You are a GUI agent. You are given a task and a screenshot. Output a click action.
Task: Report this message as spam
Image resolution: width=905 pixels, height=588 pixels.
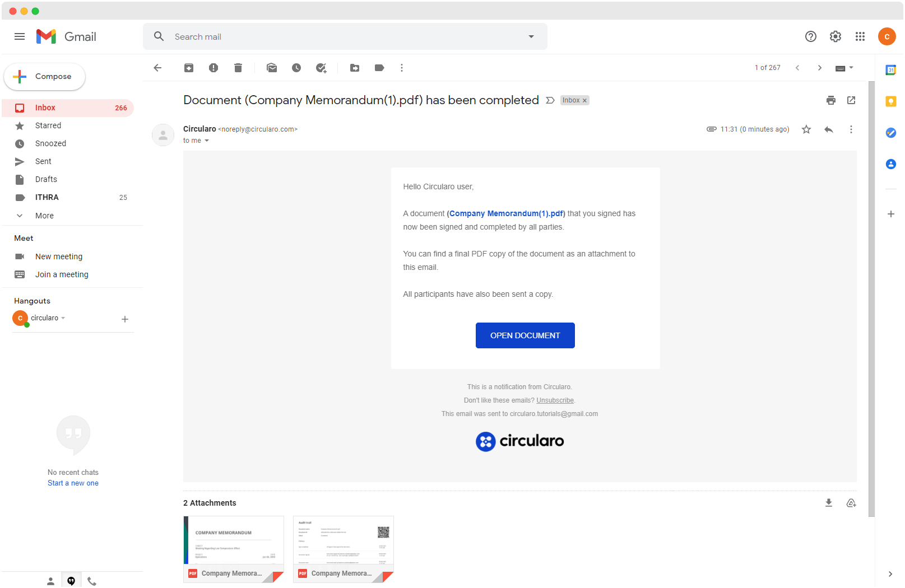[x=214, y=68]
